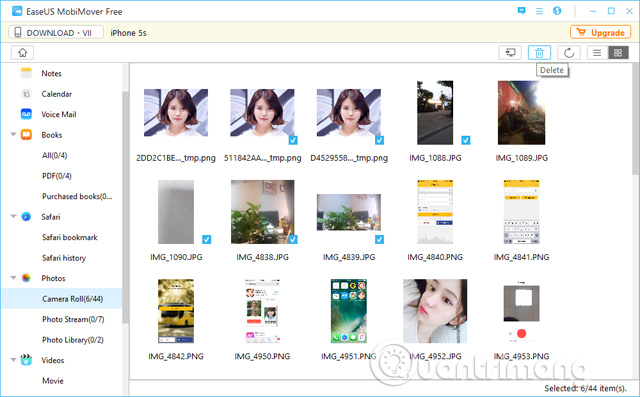Open the Voice Mail category
Screen dimensions: 640x397
coord(59,114)
